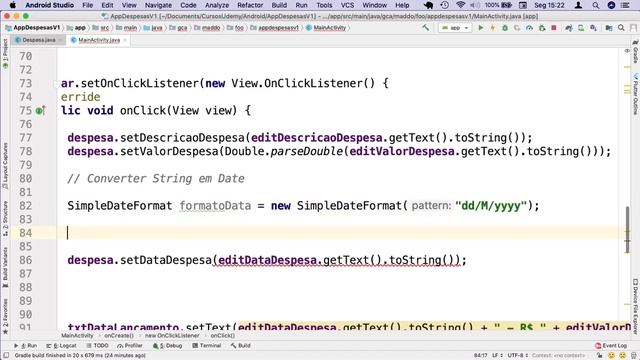The height and width of the screenshot is (360, 640).
Task: Open the macOS Notification Center icon
Action: [x=625, y=5]
